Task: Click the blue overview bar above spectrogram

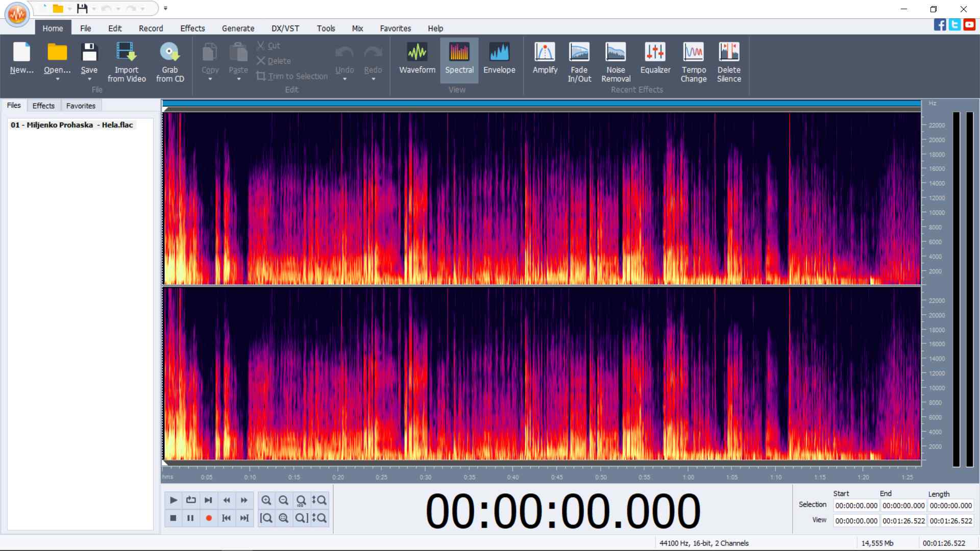Action: pyautogui.click(x=541, y=104)
